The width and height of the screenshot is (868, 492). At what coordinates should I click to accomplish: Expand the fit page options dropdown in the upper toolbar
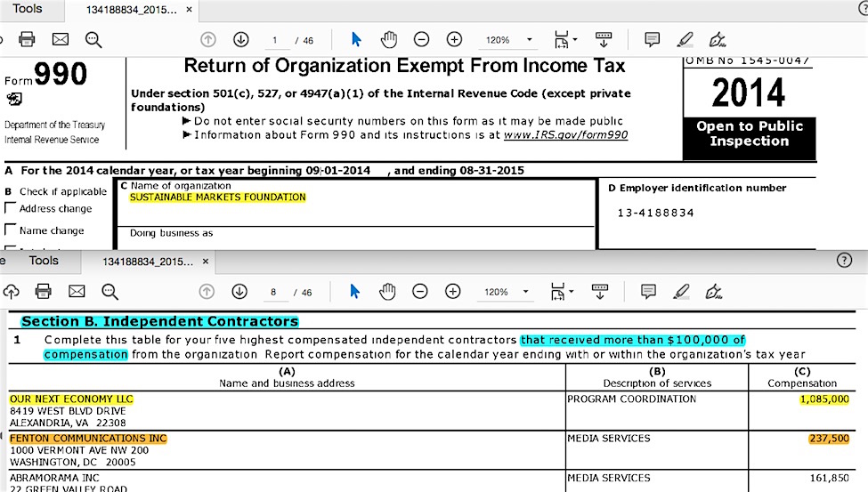pos(565,39)
